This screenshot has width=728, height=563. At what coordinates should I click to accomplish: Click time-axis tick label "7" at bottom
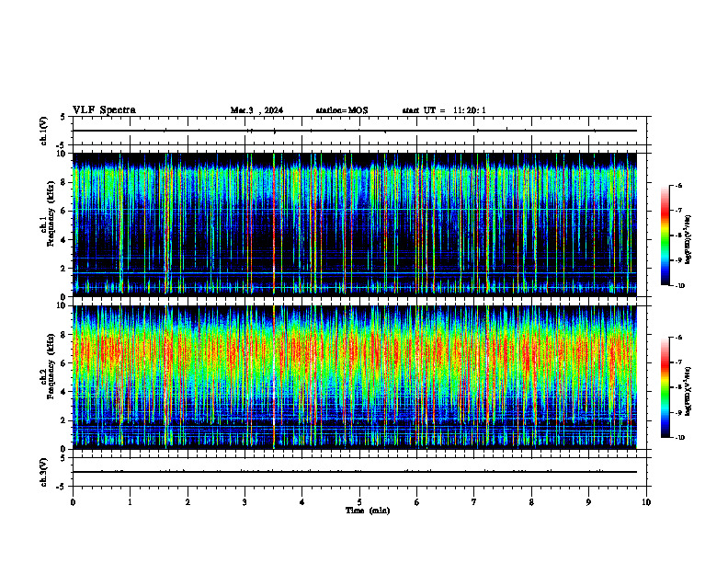point(474,502)
